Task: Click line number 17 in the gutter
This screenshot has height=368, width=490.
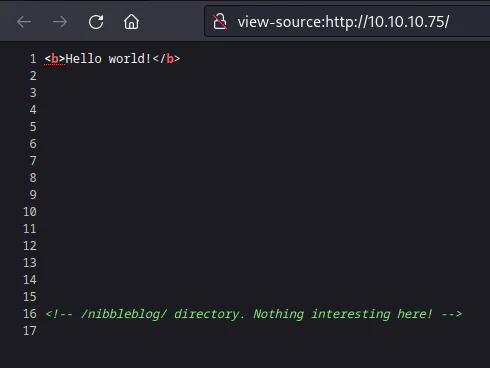Action: pyautogui.click(x=30, y=331)
